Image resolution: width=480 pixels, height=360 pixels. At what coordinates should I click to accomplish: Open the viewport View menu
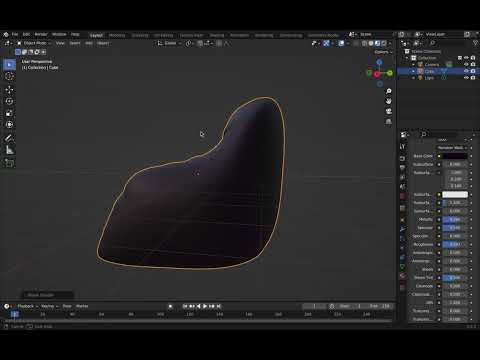[60, 43]
